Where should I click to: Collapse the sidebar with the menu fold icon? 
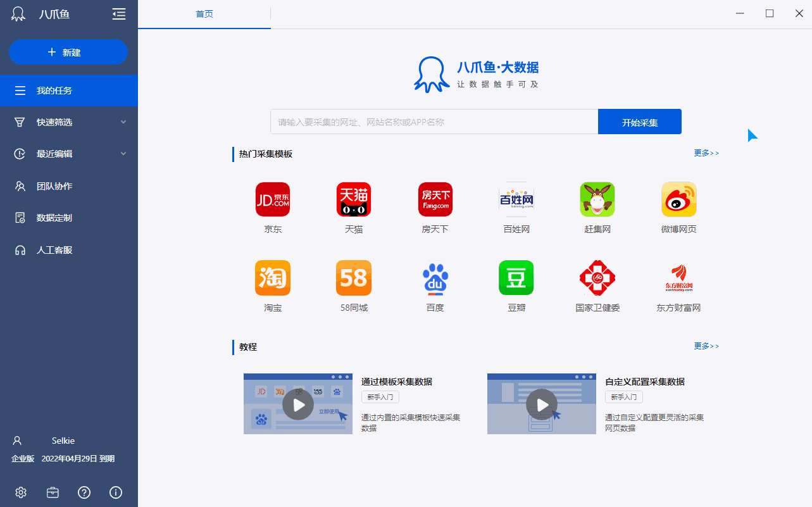tap(119, 14)
